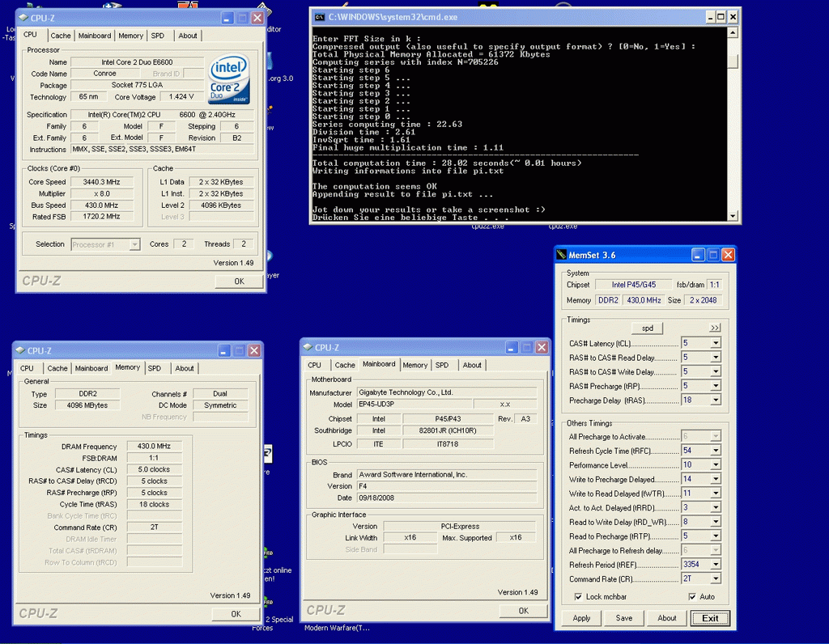Viewport: 829px width, 644px height.
Task: Click the cmd.exe scrollbar up arrow
Action: coord(733,32)
